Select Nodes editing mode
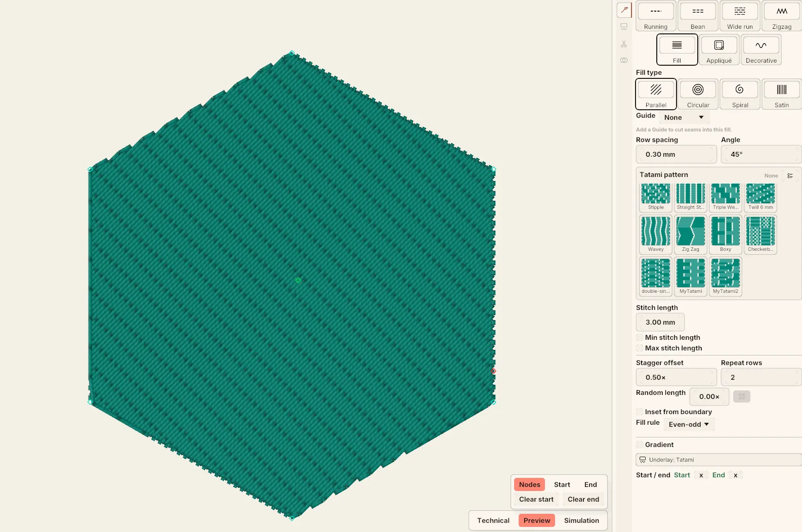Screen dimensions: 802x532 [x=529, y=484]
